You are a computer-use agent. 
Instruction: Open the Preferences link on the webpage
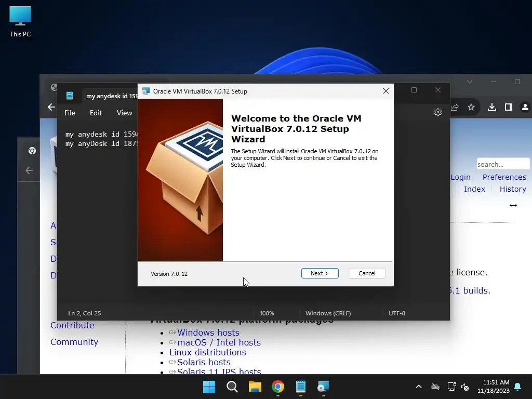(504, 177)
